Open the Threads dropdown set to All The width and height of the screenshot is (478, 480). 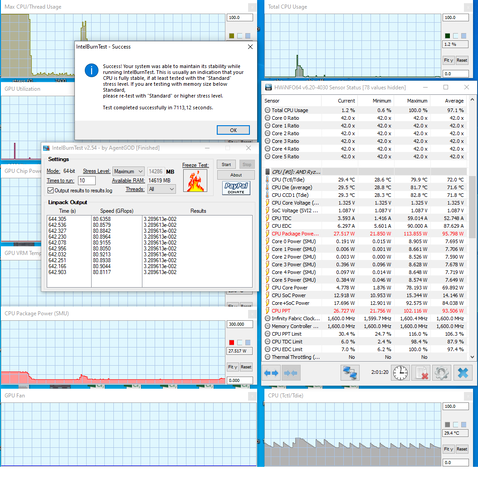[161, 189]
